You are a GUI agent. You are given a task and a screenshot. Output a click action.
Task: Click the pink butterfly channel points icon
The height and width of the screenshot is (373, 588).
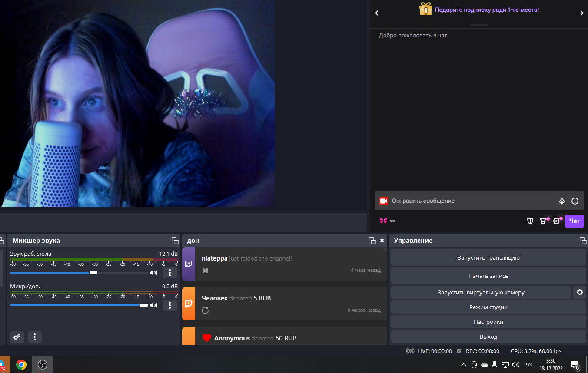click(x=383, y=221)
